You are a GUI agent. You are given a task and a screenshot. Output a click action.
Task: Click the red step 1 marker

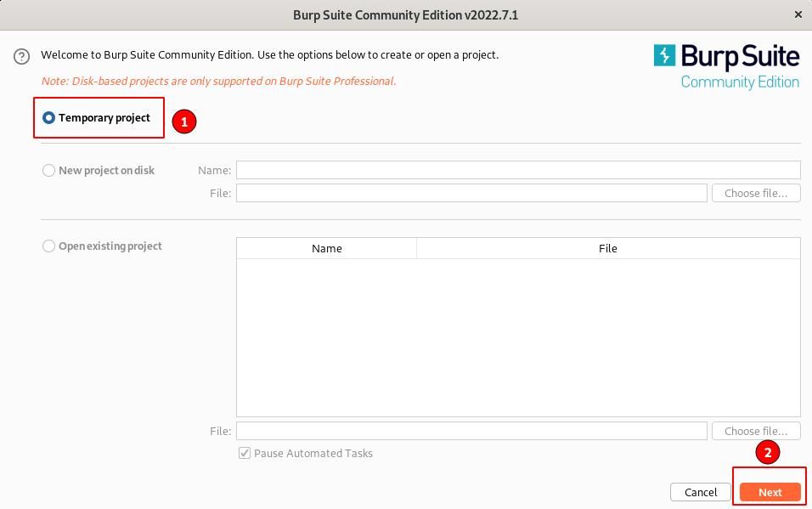184,122
